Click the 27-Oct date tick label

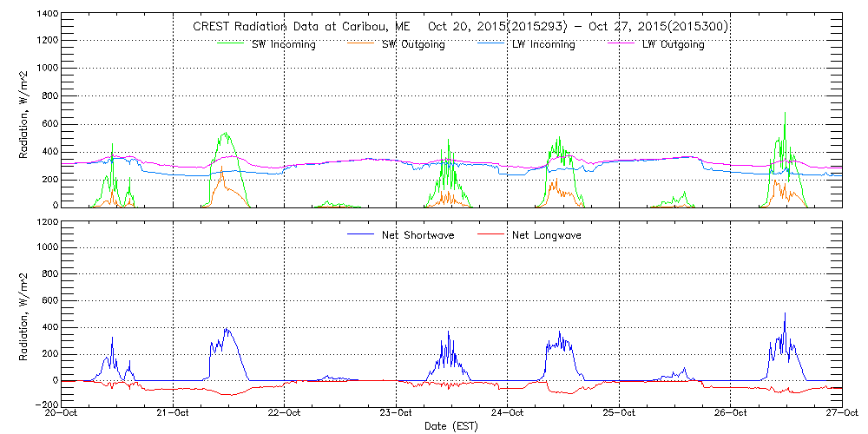click(840, 414)
